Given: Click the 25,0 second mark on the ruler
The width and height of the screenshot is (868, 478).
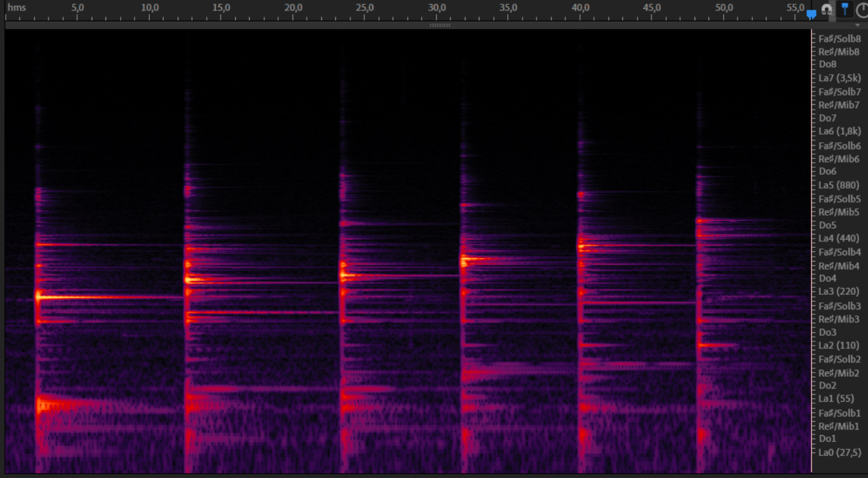Looking at the screenshot, I should pyautogui.click(x=365, y=7).
